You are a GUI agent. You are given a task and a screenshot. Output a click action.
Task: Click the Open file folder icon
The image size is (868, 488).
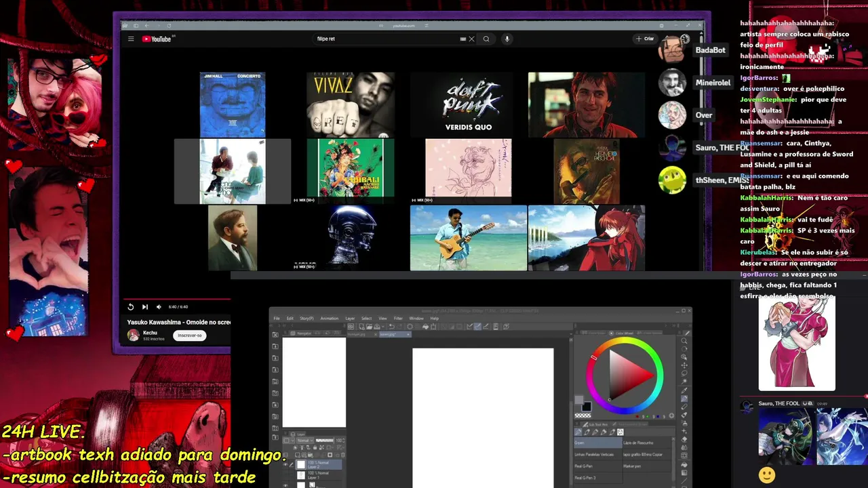click(369, 327)
